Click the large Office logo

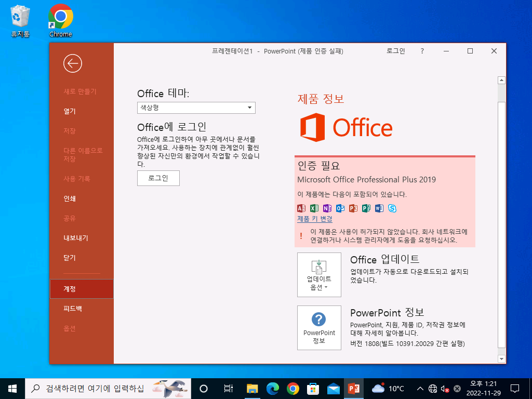point(346,128)
